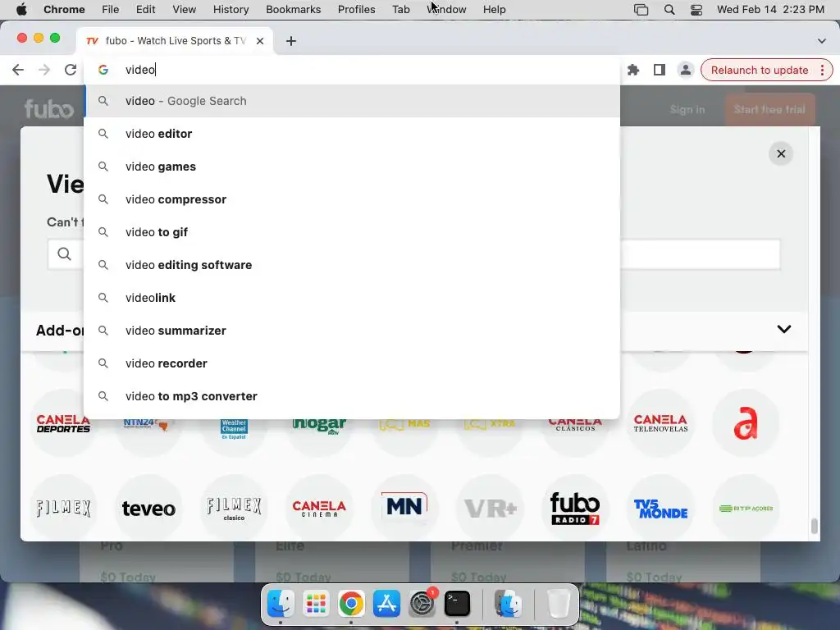Open Finder from the Dock

pyautogui.click(x=281, y=604)
